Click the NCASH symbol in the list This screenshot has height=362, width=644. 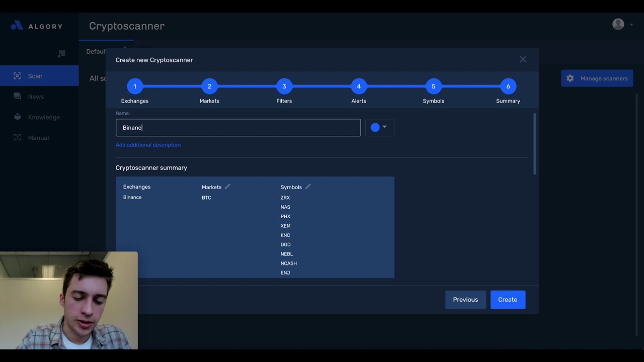289,263
